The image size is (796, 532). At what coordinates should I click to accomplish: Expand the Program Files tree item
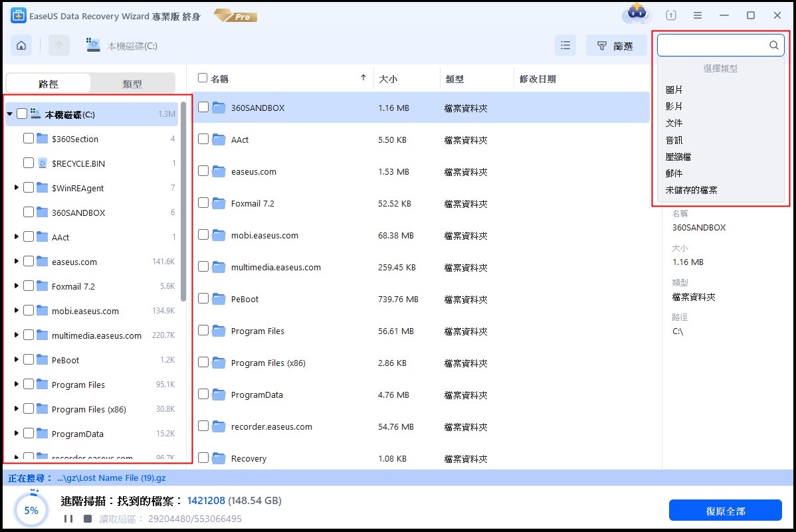click(15, 385)
